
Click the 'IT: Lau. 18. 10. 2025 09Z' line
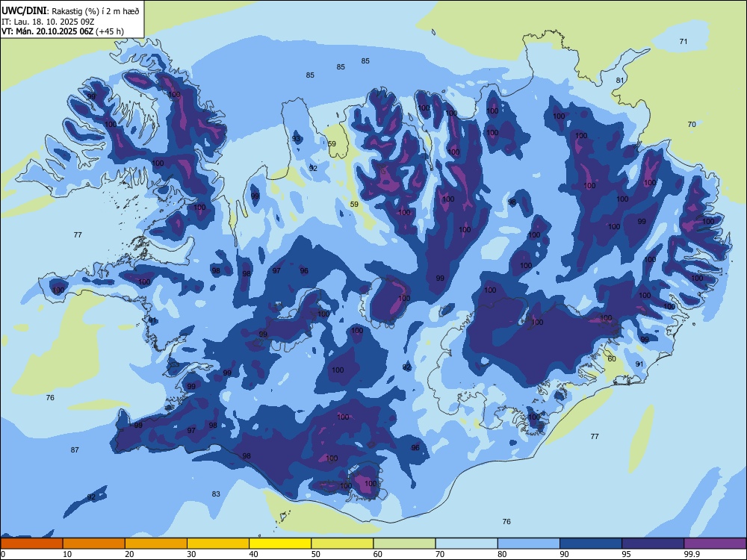(x=48, y=22)
